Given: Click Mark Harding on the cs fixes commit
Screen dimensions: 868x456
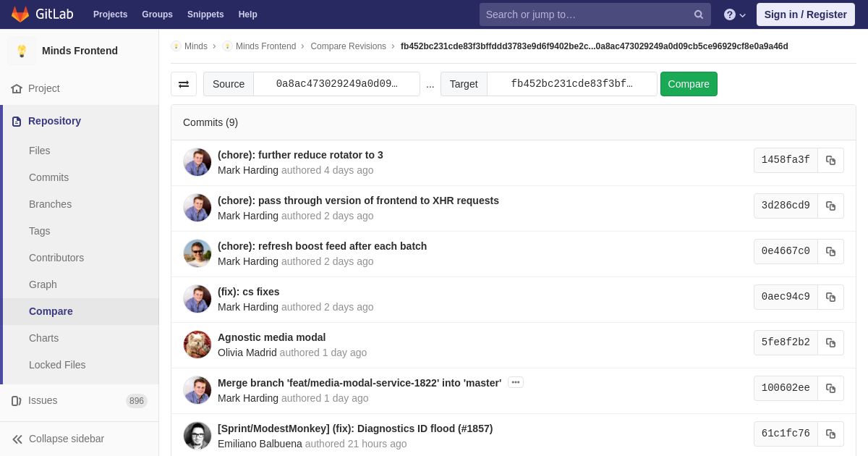Looking at the screenshot, I should (248, 307).
